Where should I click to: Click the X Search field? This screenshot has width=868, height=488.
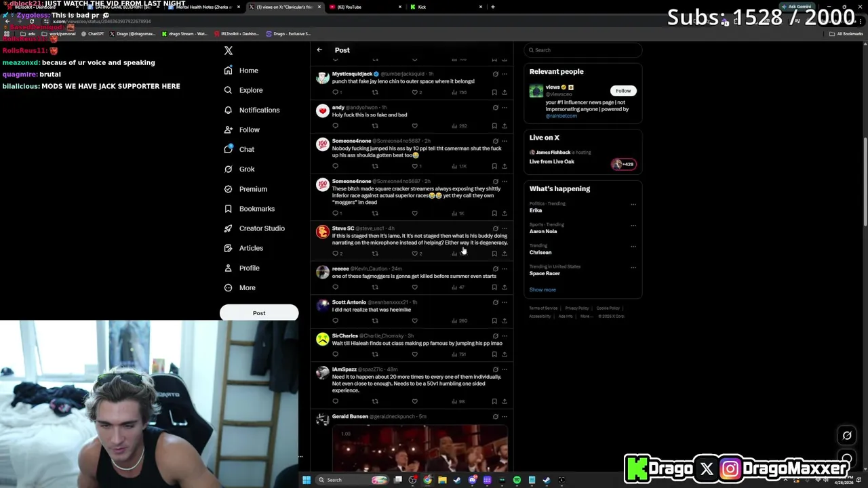583,50
